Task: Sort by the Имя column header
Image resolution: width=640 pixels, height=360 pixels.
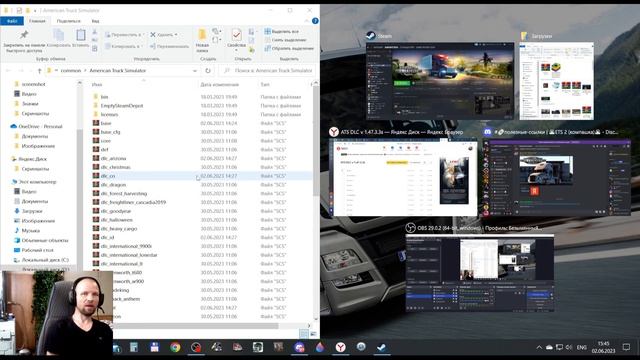Action: [96, 84]
